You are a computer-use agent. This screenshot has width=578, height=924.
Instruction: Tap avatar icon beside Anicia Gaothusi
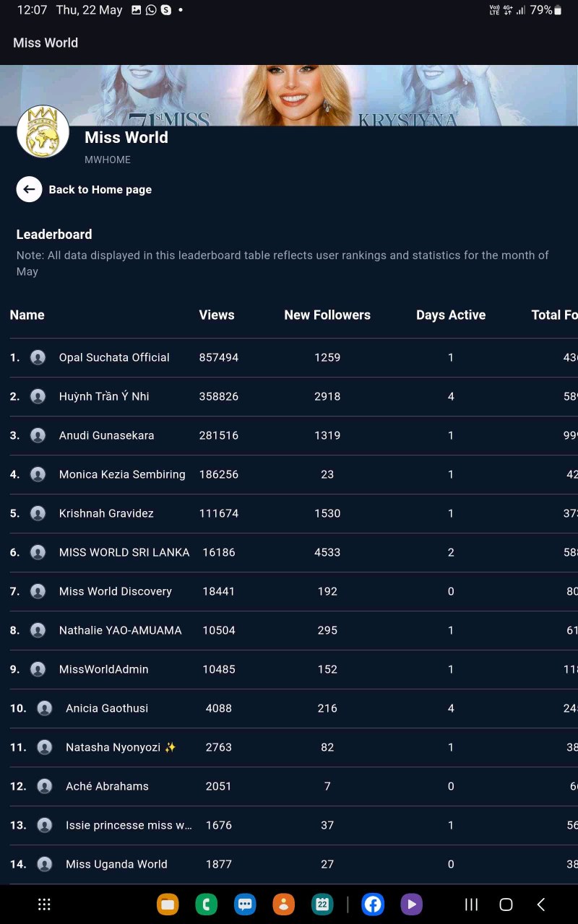click(45, 708)
